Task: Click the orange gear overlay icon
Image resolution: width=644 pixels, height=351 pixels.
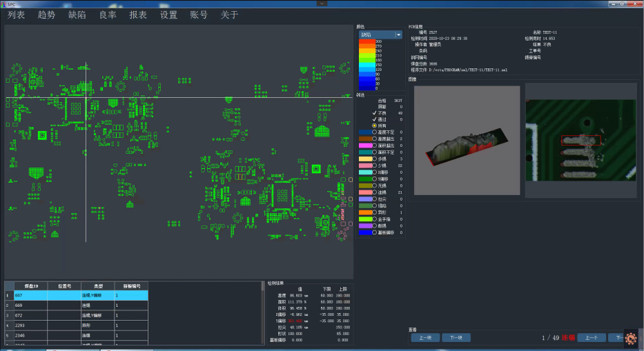Action: coord(631,338)
